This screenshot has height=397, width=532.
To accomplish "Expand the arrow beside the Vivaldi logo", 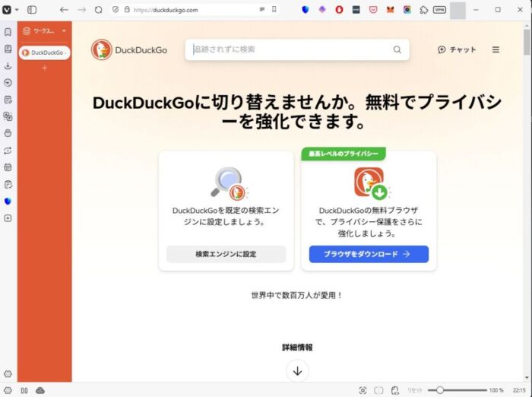I will (17, 10).
